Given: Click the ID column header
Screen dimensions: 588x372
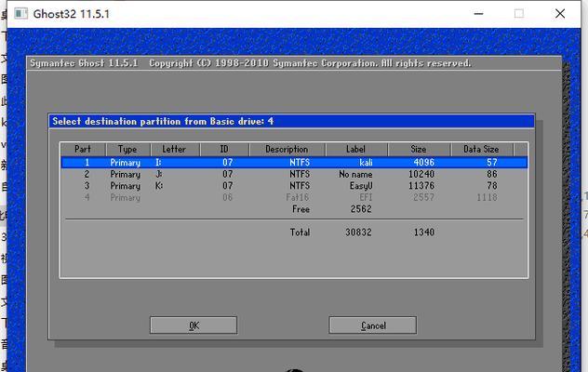Looking at the screenshot, I should (x=223, y=149).
